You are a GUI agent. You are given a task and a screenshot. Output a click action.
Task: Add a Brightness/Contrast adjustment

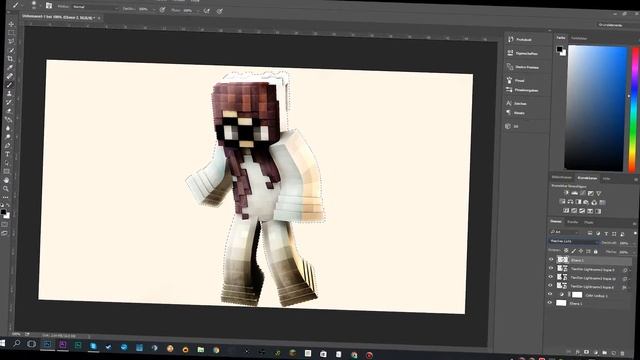click(x=566, y=193)
